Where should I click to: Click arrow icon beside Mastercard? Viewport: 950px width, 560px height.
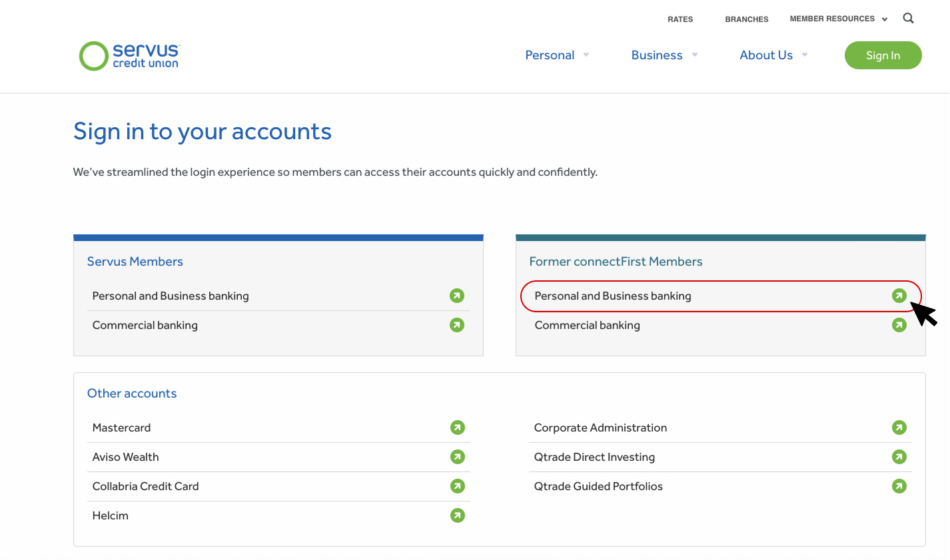coord(457,427)
